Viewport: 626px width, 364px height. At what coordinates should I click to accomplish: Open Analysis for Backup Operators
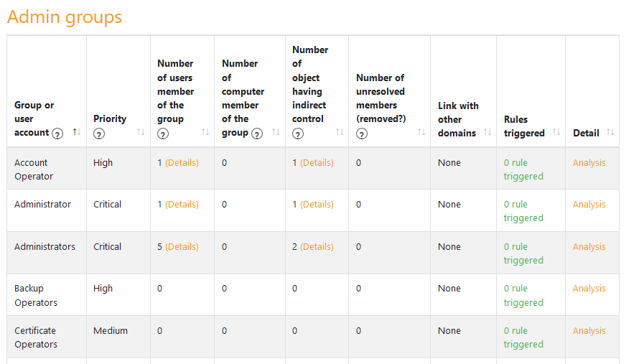[x=589, y=288]
